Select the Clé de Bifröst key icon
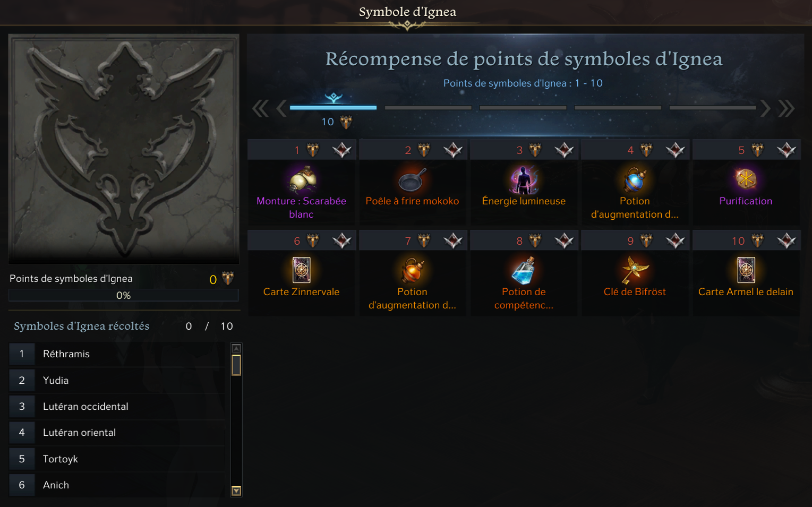This screenshot has width=812, height=507. coord(635,270)
